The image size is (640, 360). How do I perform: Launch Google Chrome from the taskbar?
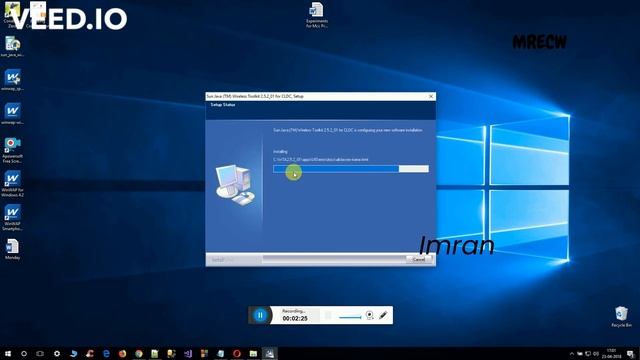point(139,353)
